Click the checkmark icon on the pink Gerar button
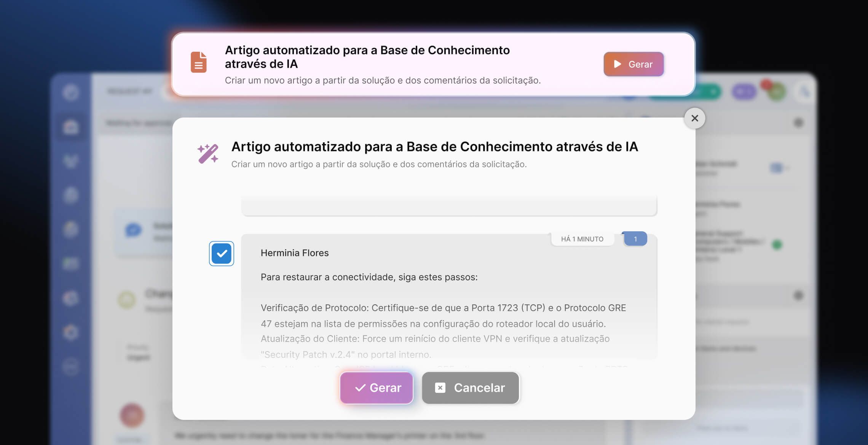This screenshot has width=868, height=445. coord(359,388)
